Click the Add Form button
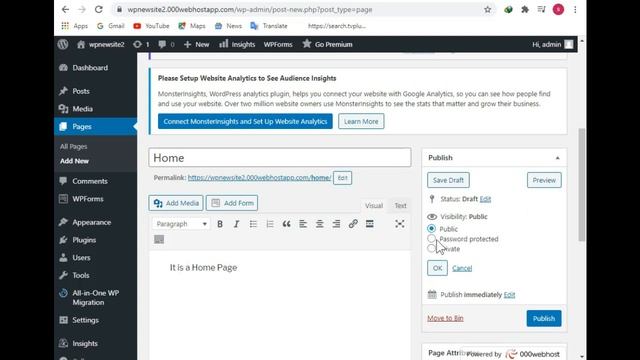The height and width of the screenshot is (360, 640). (x=232, y=203)
